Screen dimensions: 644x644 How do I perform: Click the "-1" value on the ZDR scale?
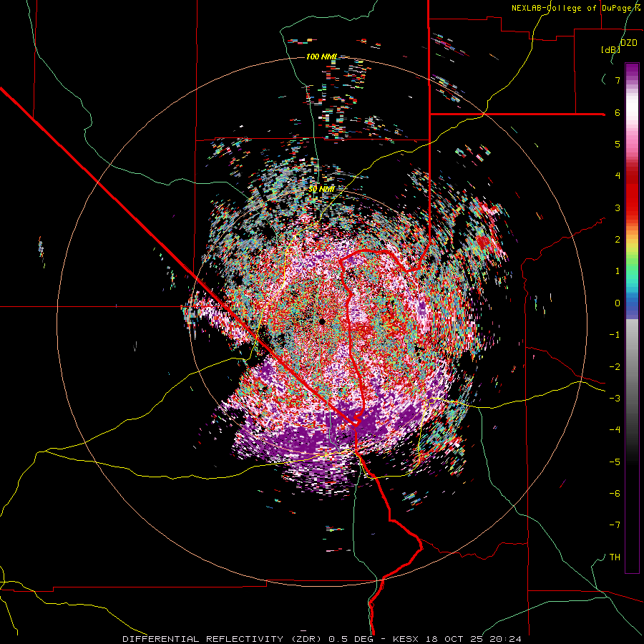pyautogui.click(x=615, y=335)
